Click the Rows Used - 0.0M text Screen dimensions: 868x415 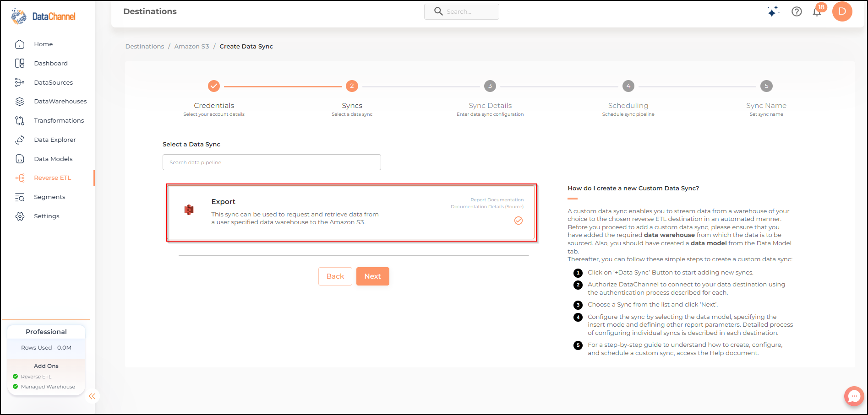point(46,348)
